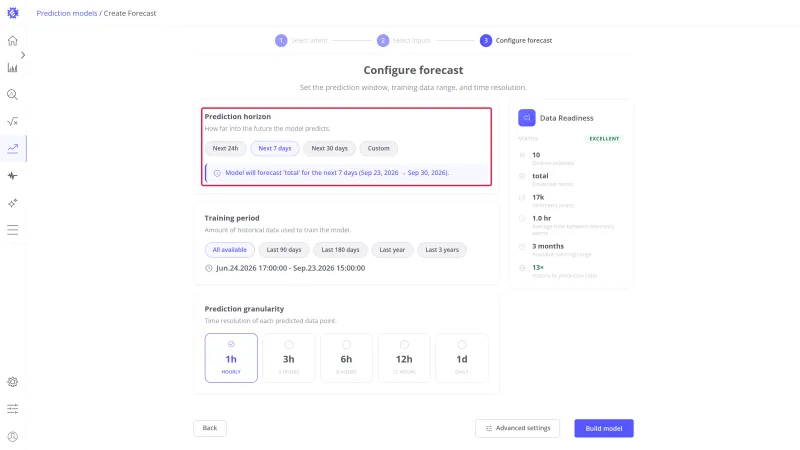This screenshot has width=800, height=450.
Task: Go to the Home sidebar icon
Action: [13, 41]
